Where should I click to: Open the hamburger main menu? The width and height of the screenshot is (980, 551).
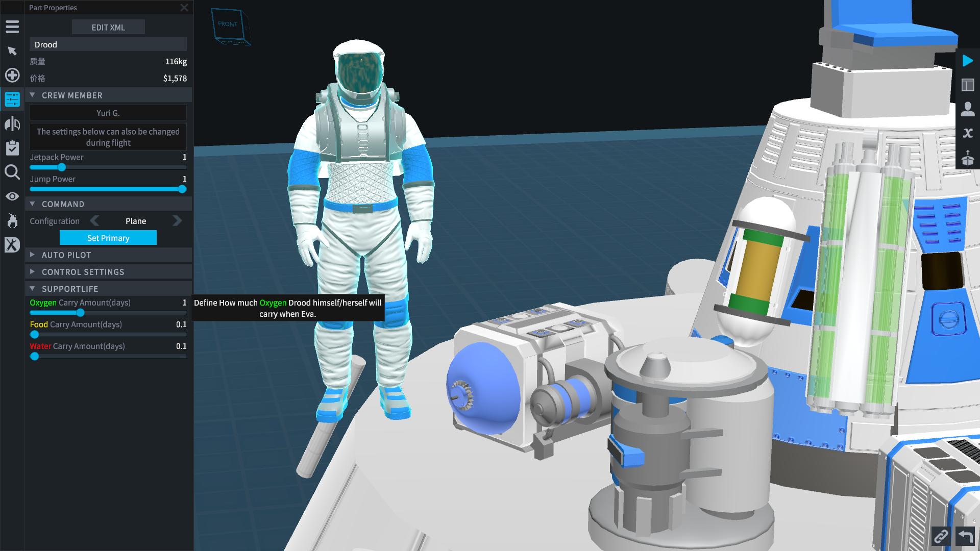12,27
